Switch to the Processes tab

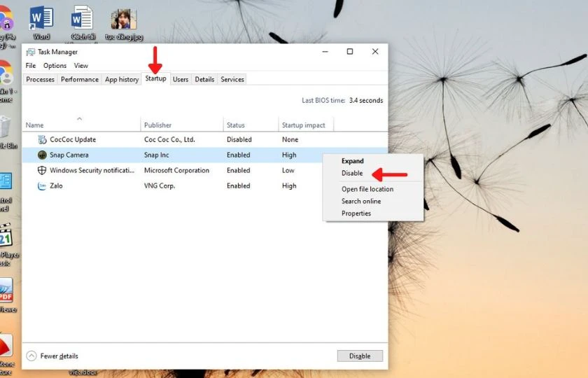click(x=40, y=80)
